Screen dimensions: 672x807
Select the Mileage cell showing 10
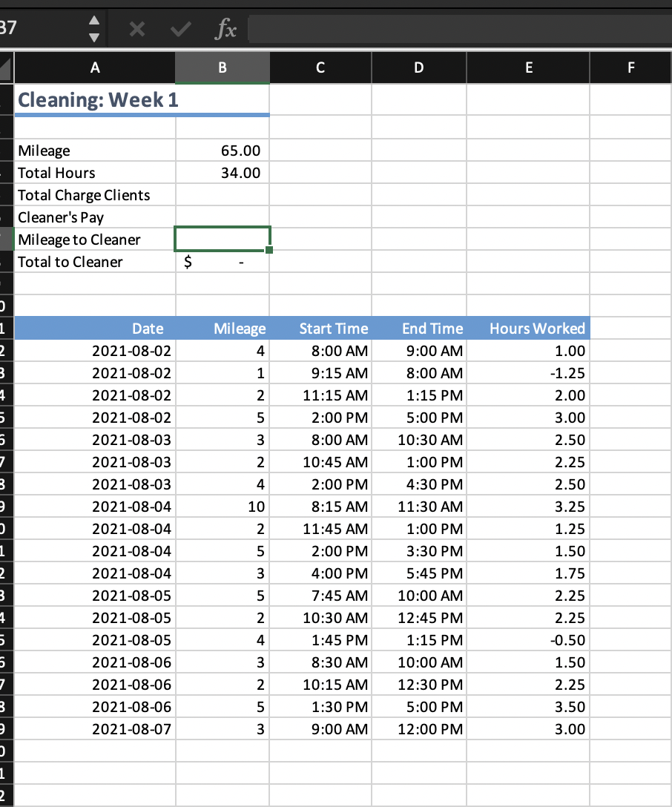(222, 506)
